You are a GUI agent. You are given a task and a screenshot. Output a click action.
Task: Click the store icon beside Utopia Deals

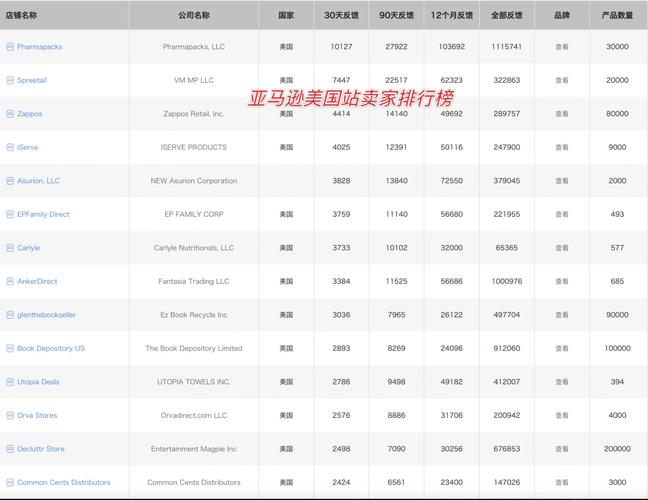coord(10,382)
